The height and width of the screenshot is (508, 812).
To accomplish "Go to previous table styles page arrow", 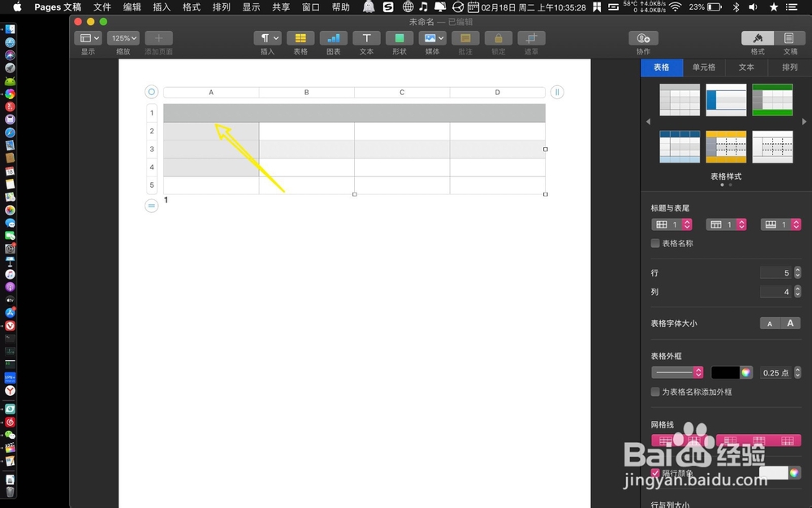I will pos(648,122).
